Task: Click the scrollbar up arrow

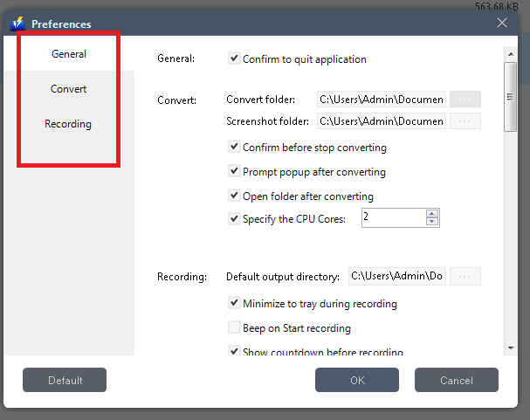Action: [511, 54]
